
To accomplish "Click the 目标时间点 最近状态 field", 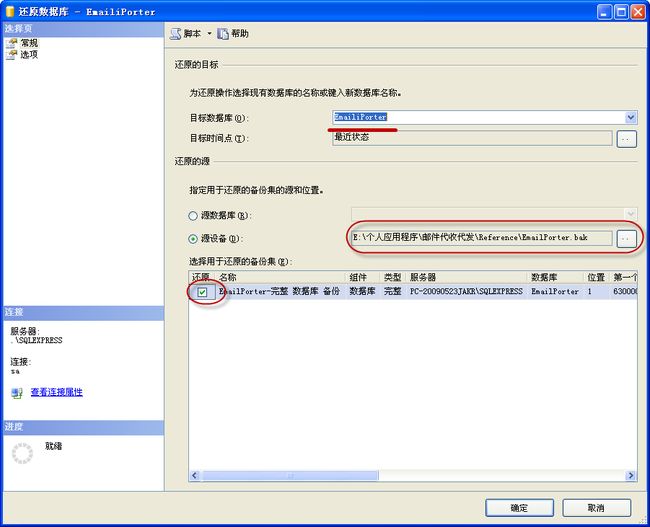I will pyautogui.click(x=472, y=138).
